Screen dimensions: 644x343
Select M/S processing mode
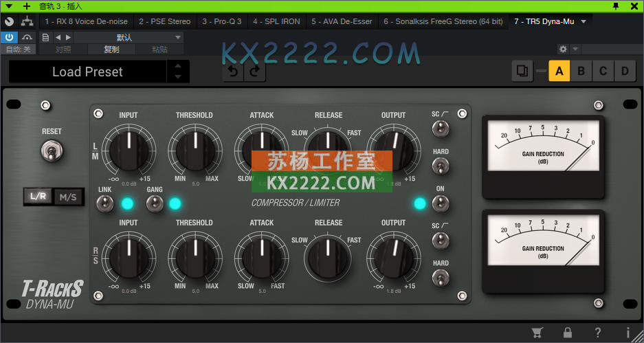point(68,197)
